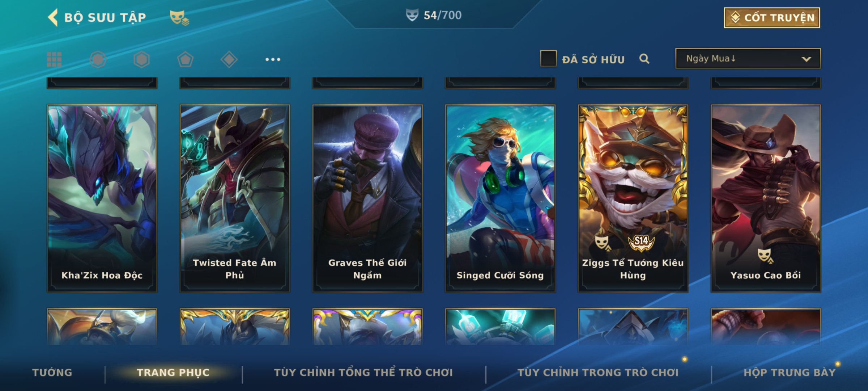Go back with the Bộ Sưu Tập arrow
The height and width of the screenshot is (391, 868).
coord(53,17)
